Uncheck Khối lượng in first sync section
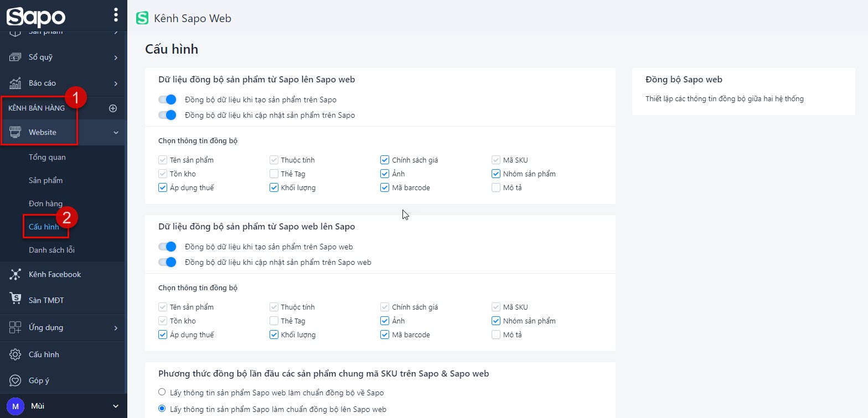This screenshot has height=418, width=868. (273, 187)
